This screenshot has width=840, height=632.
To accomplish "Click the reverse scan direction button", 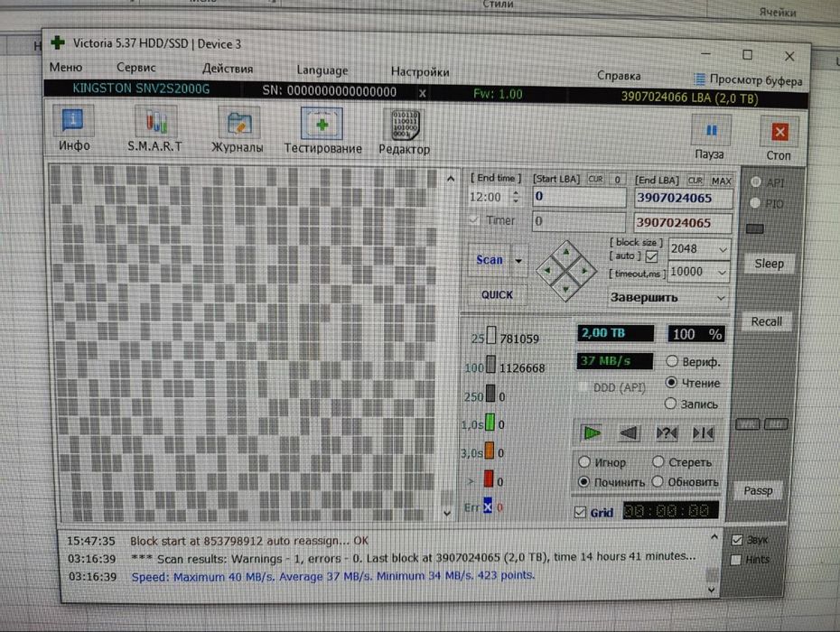I will coord(629,432).
